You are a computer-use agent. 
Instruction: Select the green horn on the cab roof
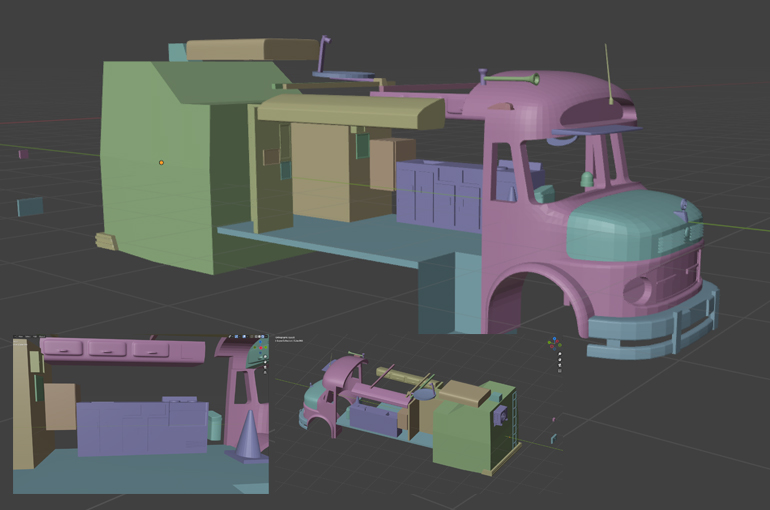511,79
